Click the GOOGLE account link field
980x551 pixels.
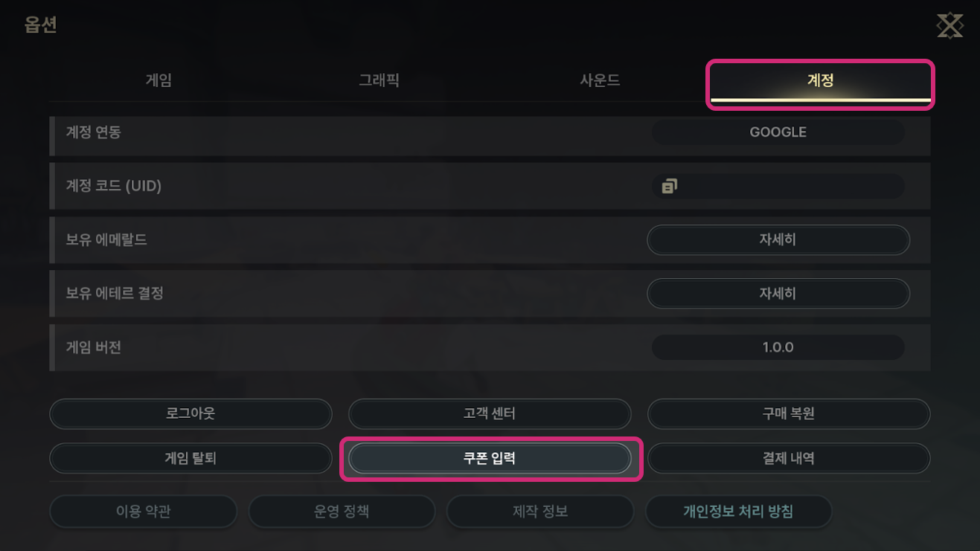click(778, 132)
